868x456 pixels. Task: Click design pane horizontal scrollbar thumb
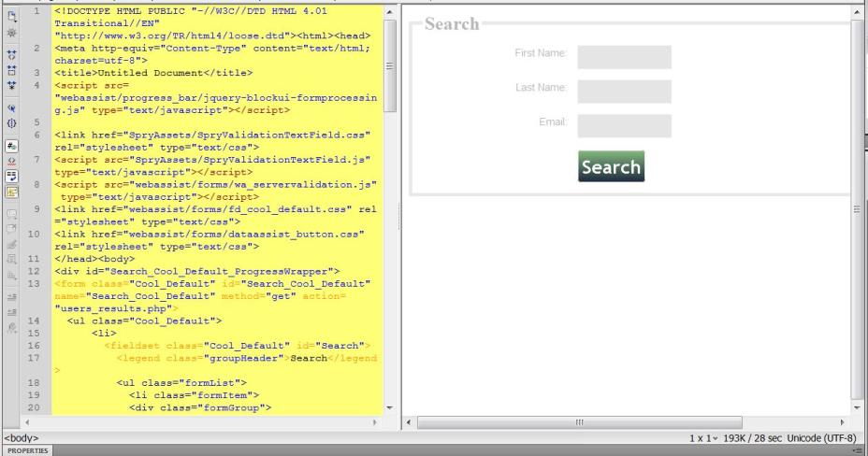[x=580, y=422]
